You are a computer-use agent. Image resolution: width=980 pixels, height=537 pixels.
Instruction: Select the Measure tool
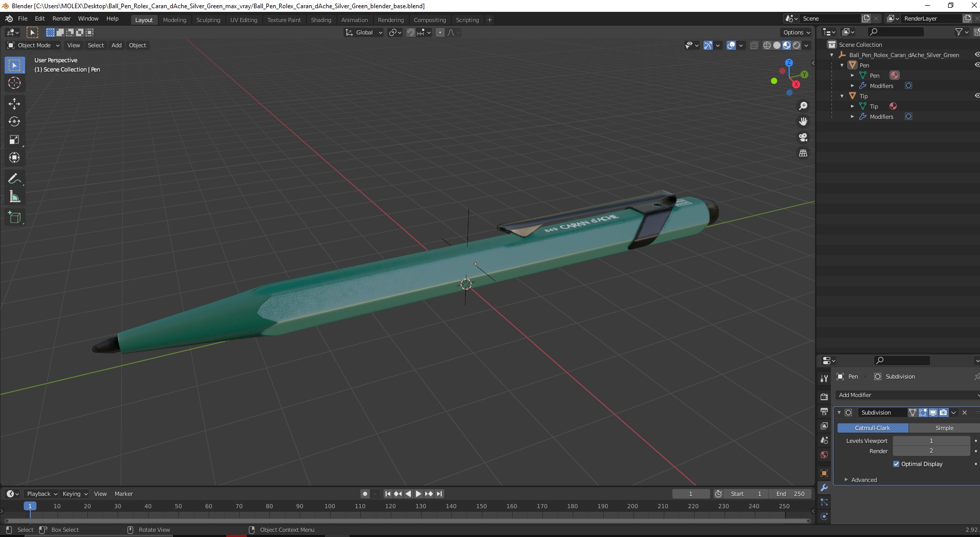point(14,196)
